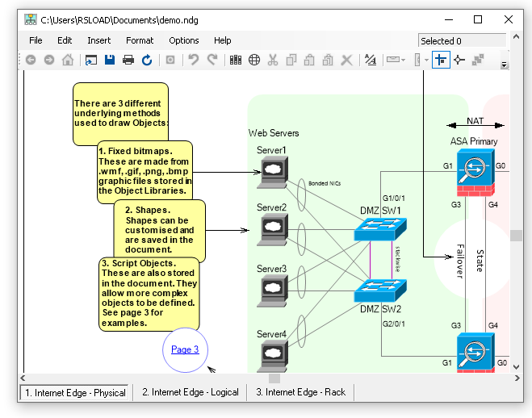Click the Print icon in toolbar

click(128, 60)
